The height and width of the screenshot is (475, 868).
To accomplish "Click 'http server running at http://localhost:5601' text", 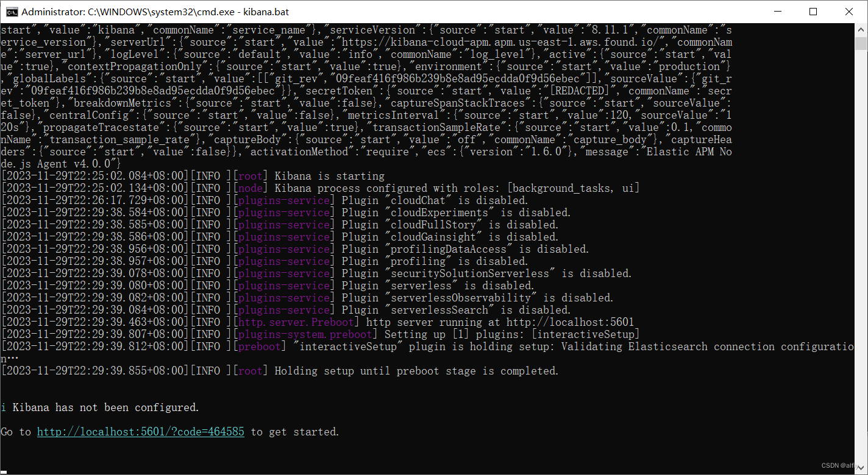I will pyautogui.click(x=500, y=322).
